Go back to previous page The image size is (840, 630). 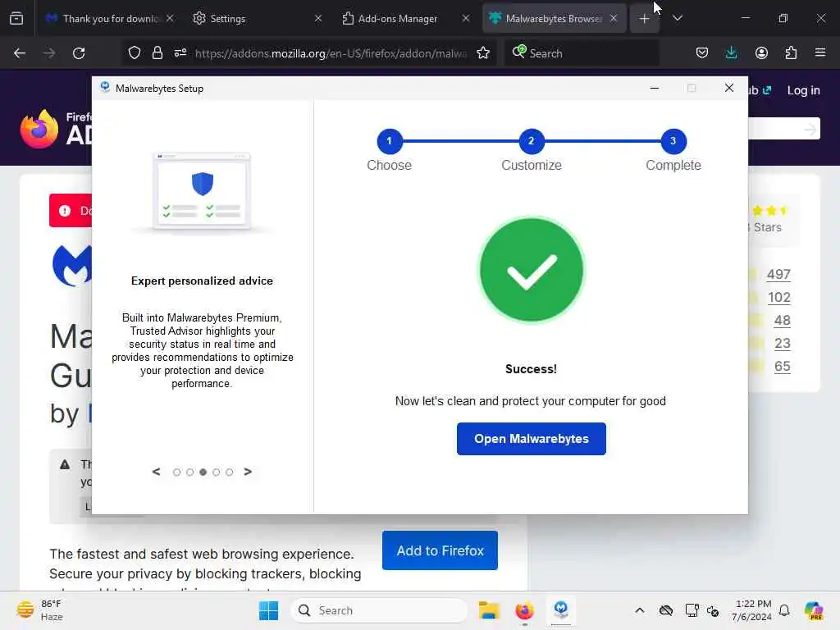[20, 53]
